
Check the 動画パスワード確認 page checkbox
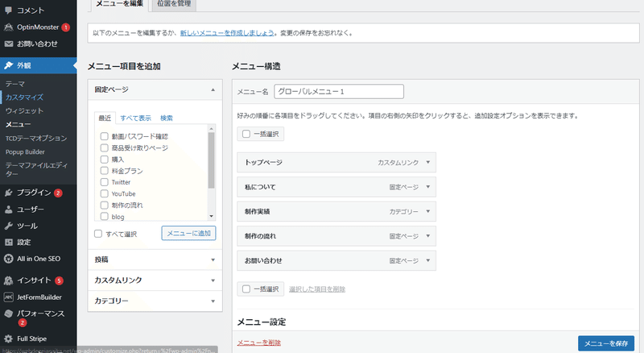point(105,136)
